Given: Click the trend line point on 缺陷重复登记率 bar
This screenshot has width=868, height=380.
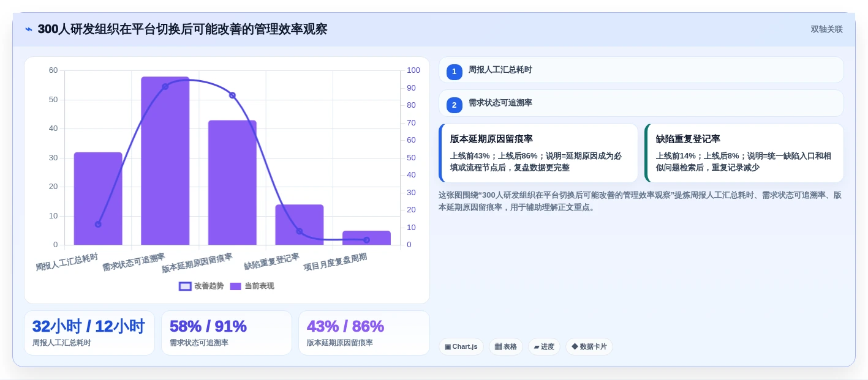Looking at the screenshot, I should 300,231.
